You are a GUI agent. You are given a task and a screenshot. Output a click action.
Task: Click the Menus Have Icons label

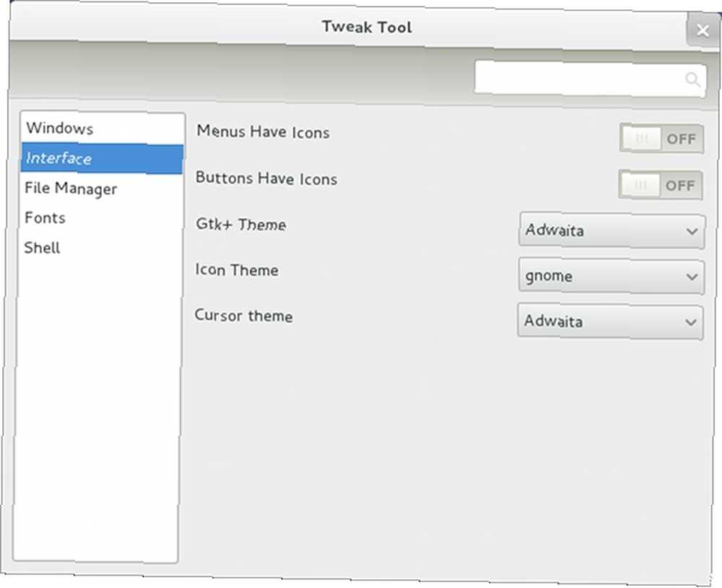click(x=263, y=131)
